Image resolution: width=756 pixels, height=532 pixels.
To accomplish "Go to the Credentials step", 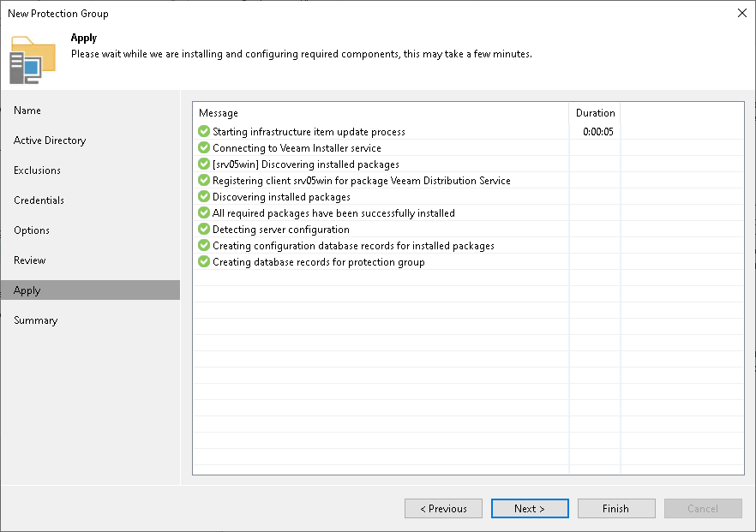I will pyautogui.click(x=38, y=200).
